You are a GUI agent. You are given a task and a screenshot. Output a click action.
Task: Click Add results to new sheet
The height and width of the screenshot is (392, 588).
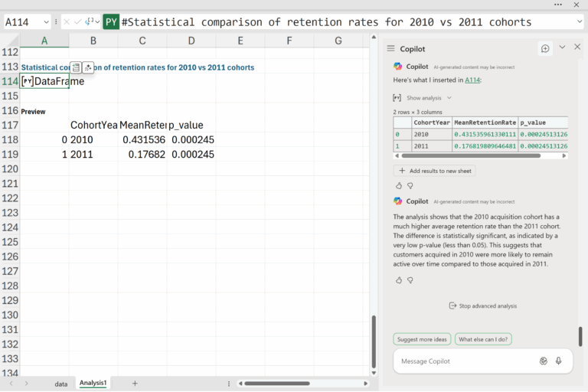tap(434, 171)
